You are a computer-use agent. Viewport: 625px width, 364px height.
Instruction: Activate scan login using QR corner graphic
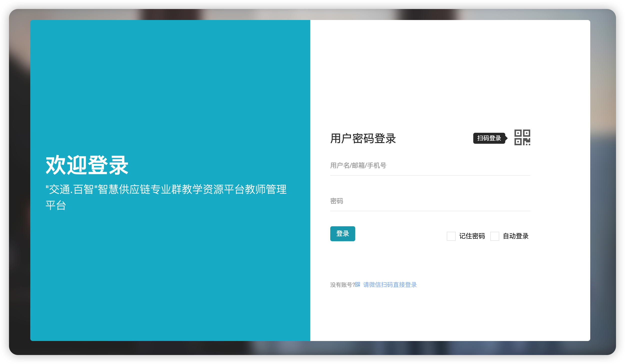click(522, 137)
